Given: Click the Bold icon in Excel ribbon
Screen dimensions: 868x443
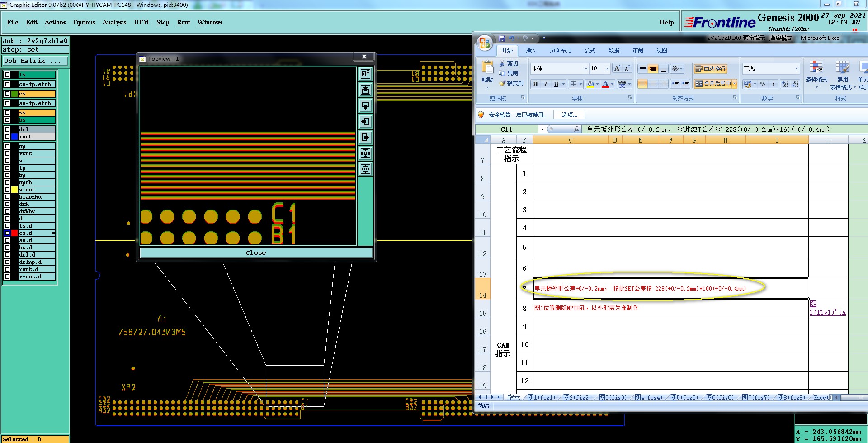Looking at the screenshot, I should 535,84.
